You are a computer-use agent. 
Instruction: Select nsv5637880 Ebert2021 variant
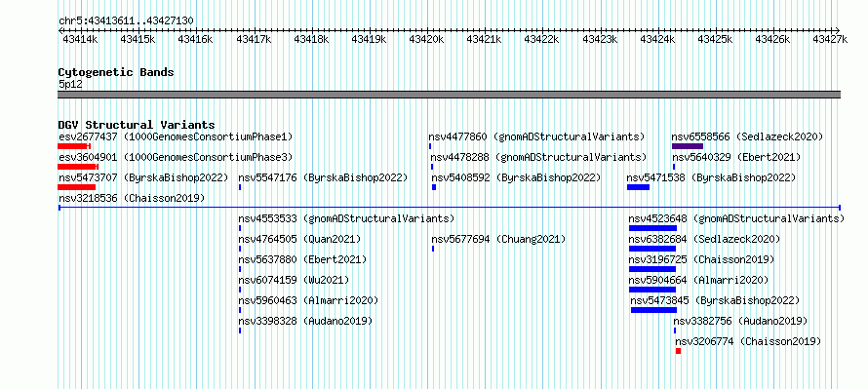pyautogui.click(x=302, y=259)
